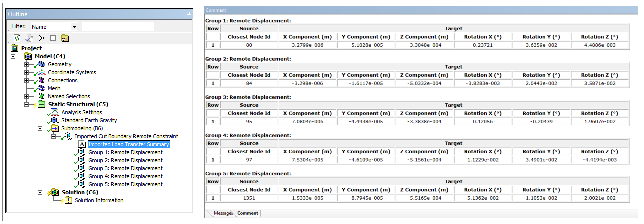This screenshot has height=224, width=644.
Task: Click the Coordinate Systems axes icon
Action: 41,72
